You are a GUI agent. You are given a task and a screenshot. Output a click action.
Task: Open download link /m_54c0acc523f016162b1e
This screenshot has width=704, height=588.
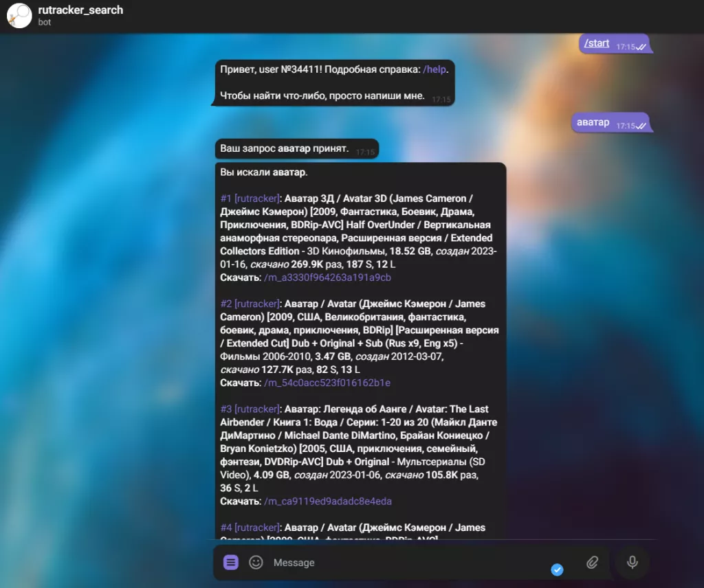[x=327, y=383]
